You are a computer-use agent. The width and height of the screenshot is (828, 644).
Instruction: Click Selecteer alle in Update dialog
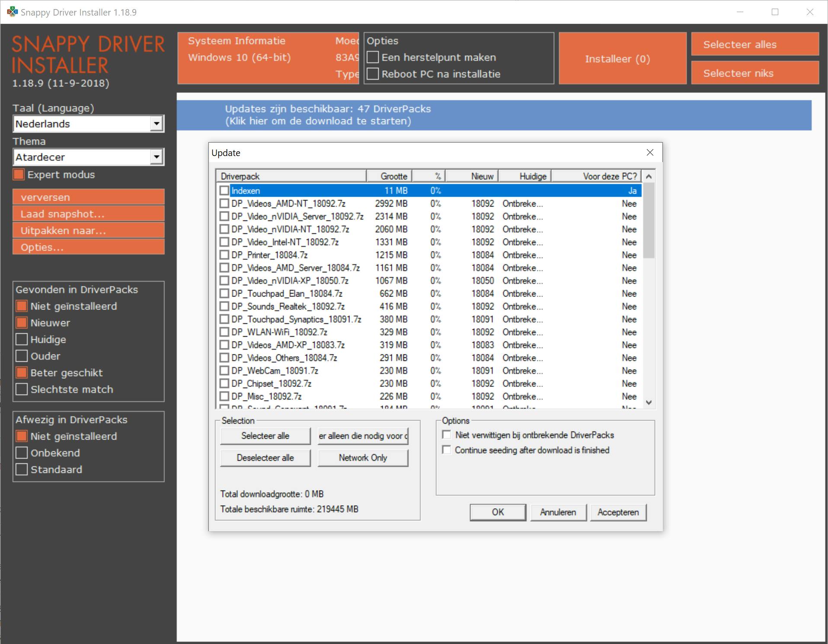[265, 436]
